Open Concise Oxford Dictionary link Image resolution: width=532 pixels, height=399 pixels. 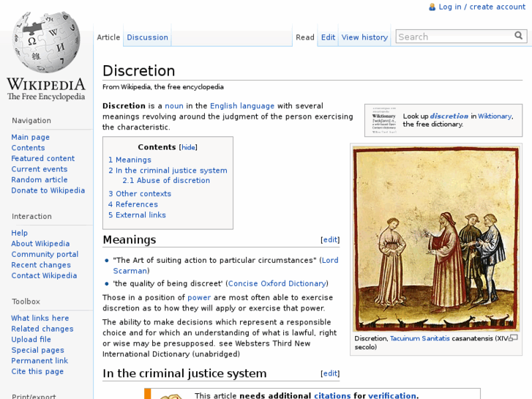click(x=277, y=284)
